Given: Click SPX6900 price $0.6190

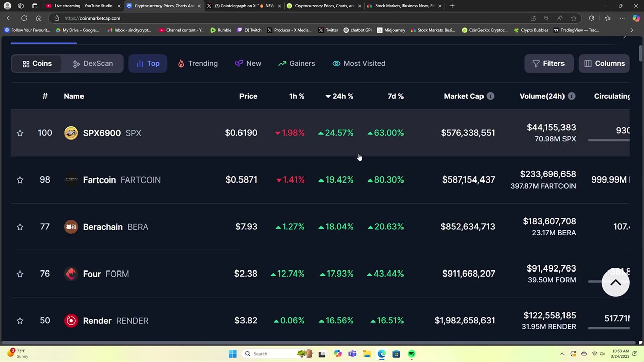Looking at the screenshot, I should coord(241,133).
